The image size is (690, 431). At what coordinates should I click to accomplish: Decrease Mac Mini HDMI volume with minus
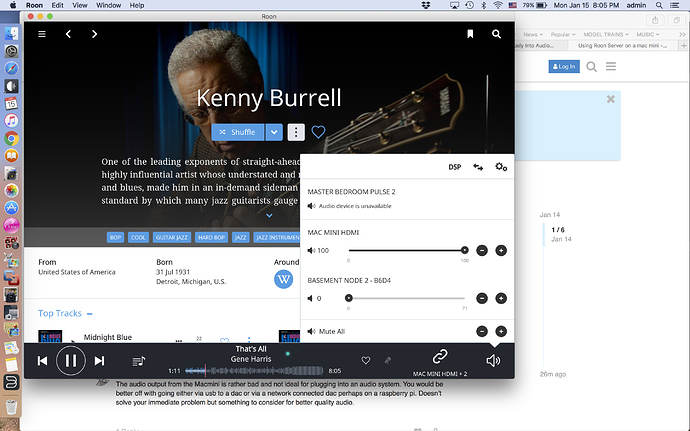tap(482, 250)
